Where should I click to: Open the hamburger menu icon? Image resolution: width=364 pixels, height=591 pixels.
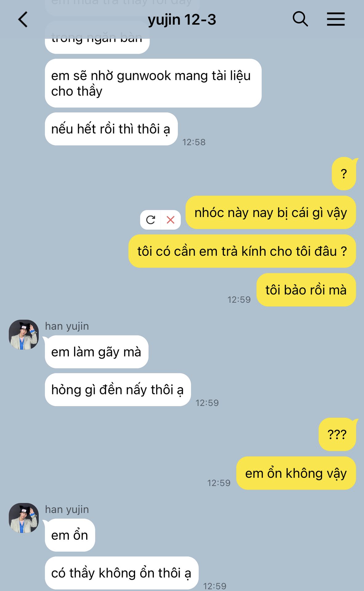point(336,19)
